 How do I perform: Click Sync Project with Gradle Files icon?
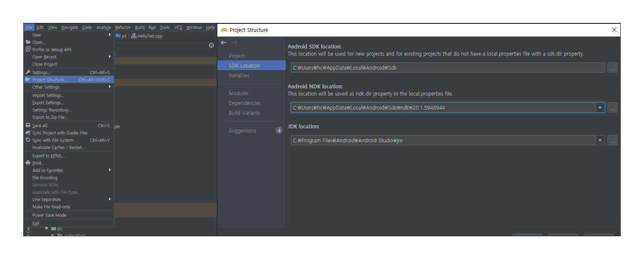[28, 133]
